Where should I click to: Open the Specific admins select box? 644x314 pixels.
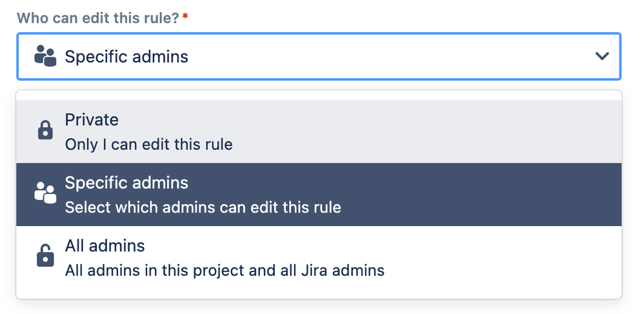pos(319,56)
